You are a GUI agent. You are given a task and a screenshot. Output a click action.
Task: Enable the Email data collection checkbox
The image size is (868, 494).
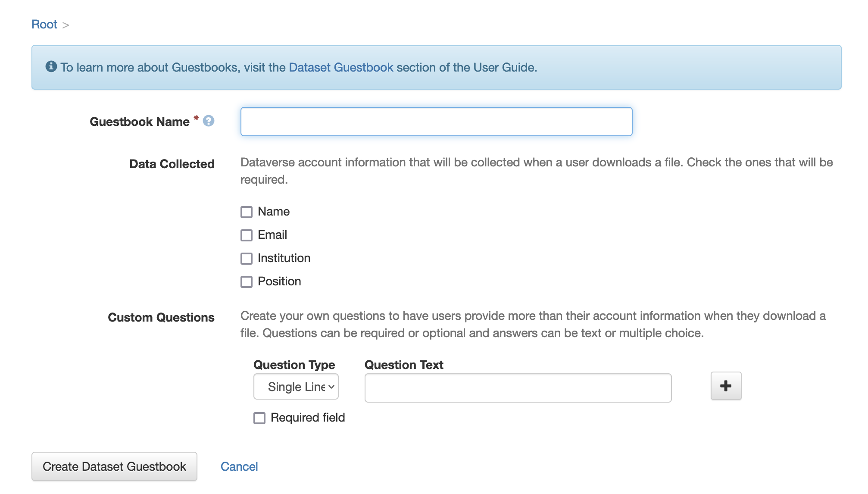pyautogui.click(x=247, y=235)
